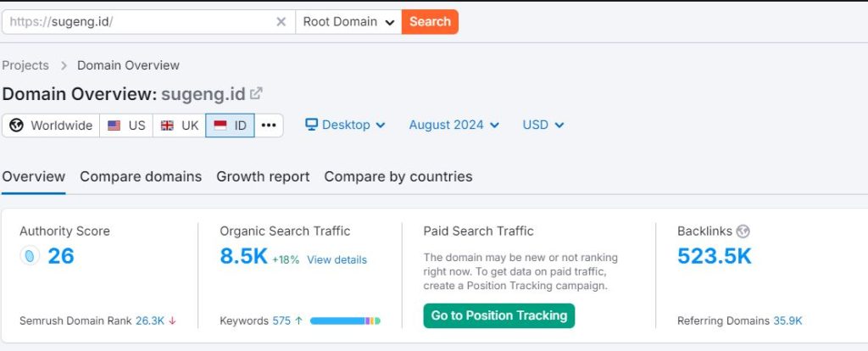The width and height of the screenshot is (868, 351).
Task: Open the Referring Domains 35.9K link
Action: 787,320
